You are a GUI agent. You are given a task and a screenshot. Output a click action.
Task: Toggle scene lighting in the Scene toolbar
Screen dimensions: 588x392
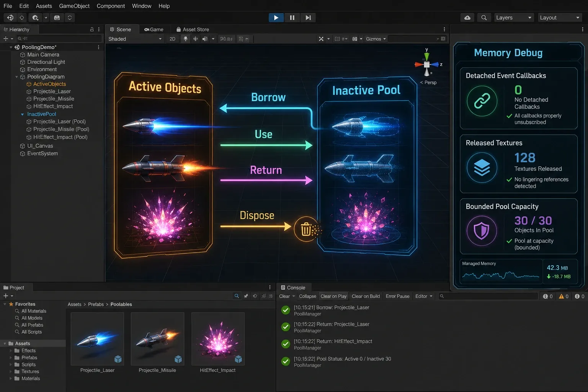(186, 39)
